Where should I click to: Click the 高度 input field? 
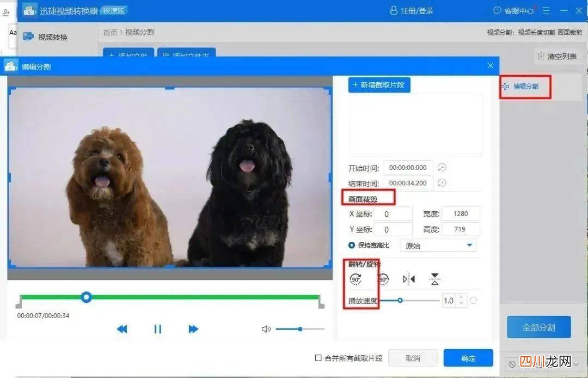tap(461, 229)
